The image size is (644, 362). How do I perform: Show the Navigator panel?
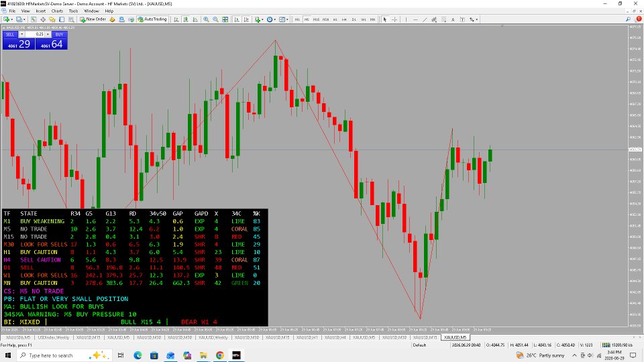point(52,19)
